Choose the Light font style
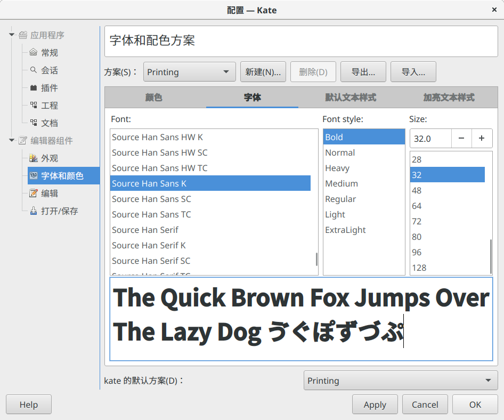 pos(364,214)
